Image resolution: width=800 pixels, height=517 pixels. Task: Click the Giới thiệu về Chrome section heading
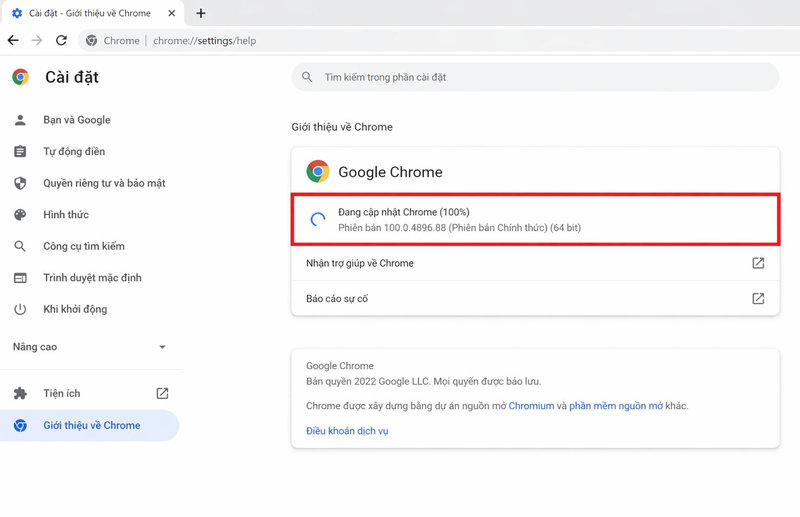click(x=342, y=127)
